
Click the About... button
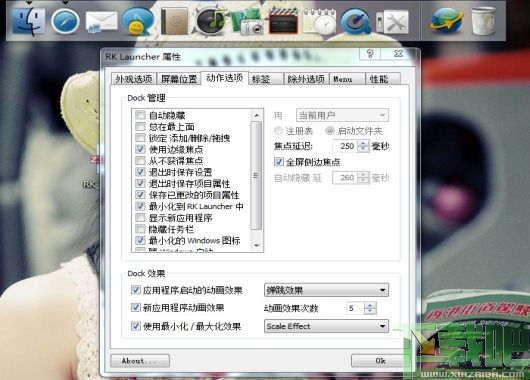pos(140,361)
